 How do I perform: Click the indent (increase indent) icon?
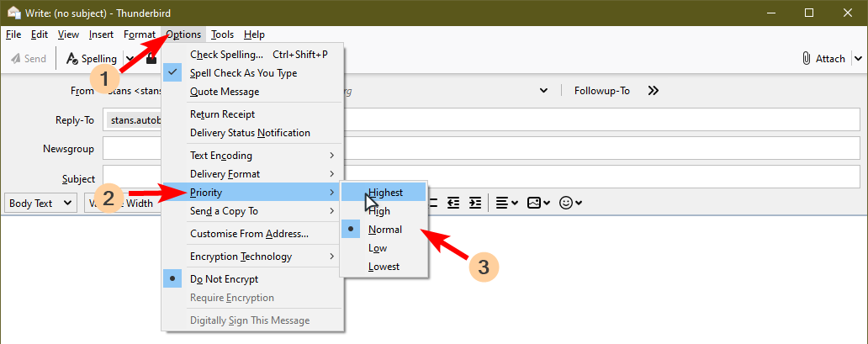coord(475,203)
